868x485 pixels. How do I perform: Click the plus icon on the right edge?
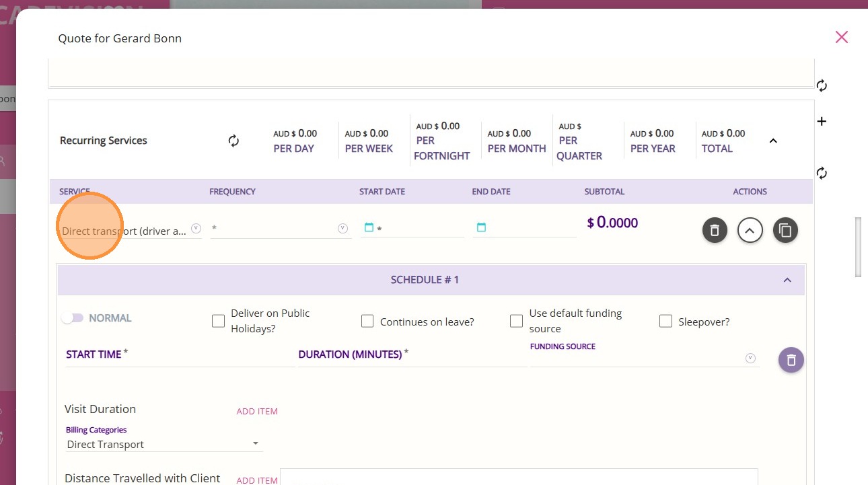822,122
